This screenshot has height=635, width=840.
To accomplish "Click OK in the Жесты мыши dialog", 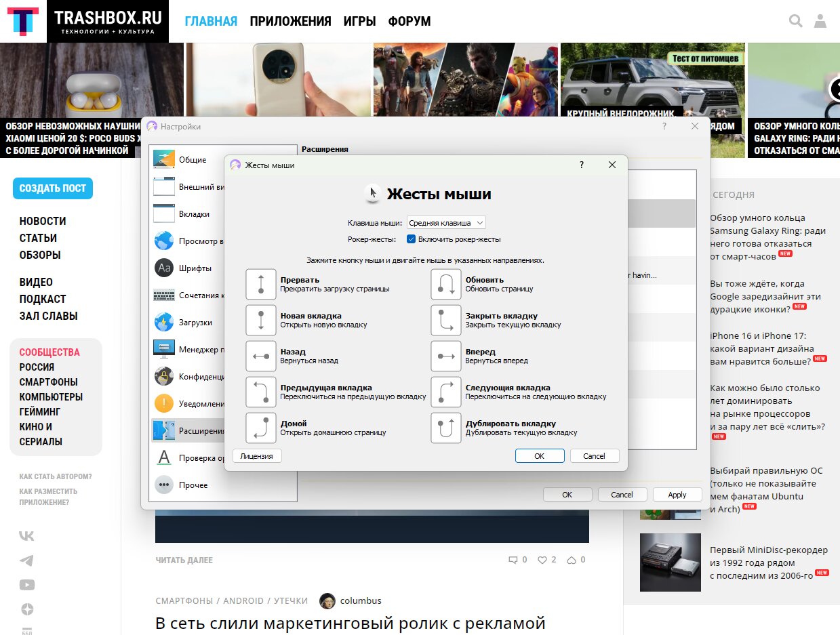I will [x=540, y=456].
